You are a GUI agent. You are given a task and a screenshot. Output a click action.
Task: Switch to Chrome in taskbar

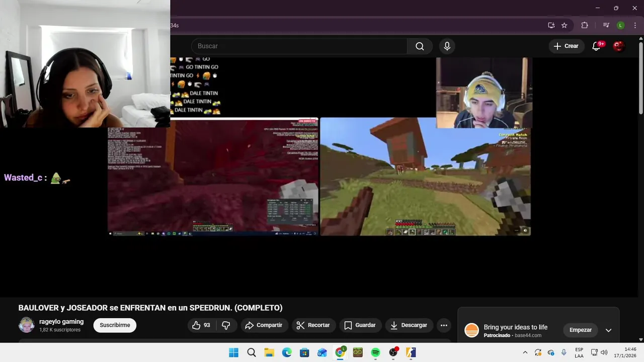340,352
